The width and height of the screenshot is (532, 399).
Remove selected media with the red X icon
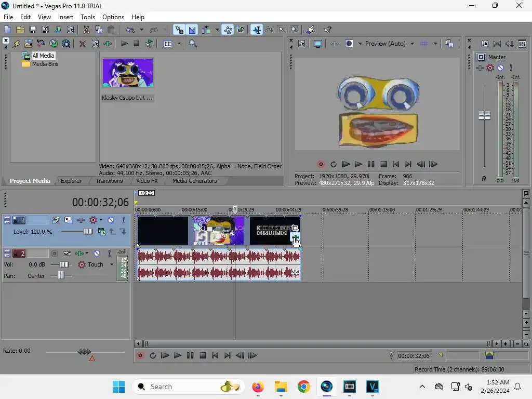[x=82, y=44]
